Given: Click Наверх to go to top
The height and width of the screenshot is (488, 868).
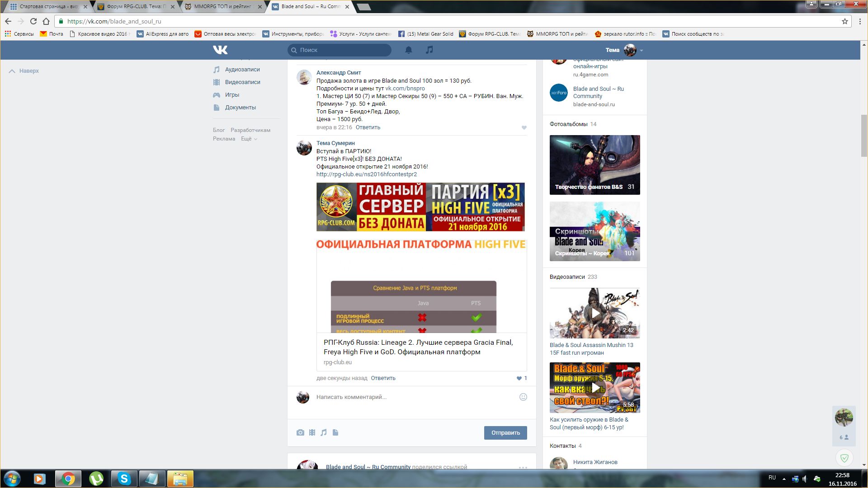Looking at the screenshot, I should (x=24, y=71).
